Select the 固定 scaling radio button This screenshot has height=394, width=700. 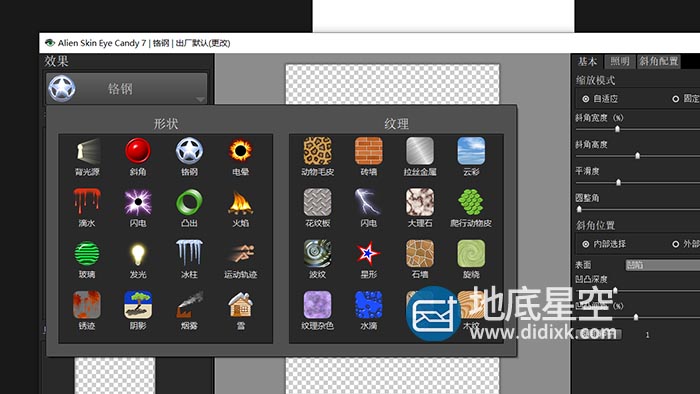(x=675, y=99)
